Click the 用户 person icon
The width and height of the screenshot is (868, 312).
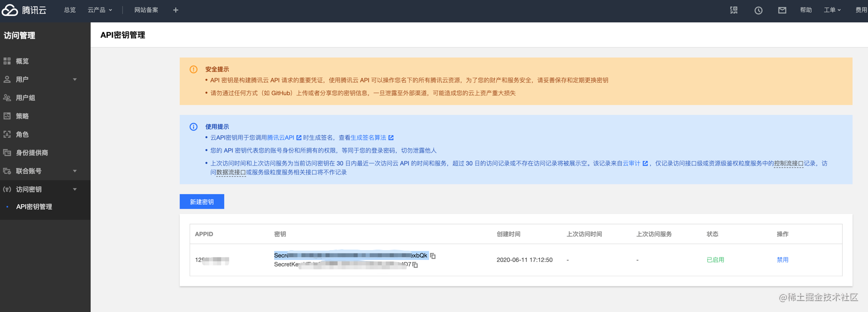pos(7,79)
